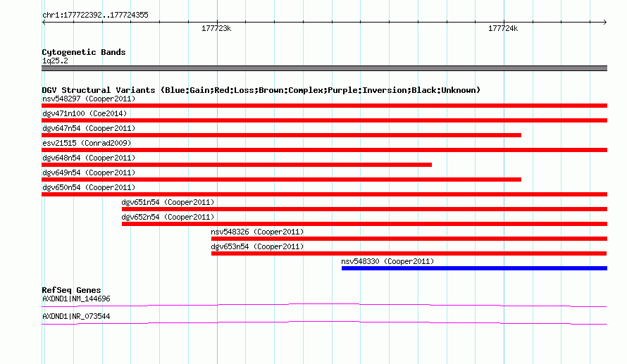Click the left arrowhead of the ruler
This screenshot has height=364, width=627.
click(44, 23)
